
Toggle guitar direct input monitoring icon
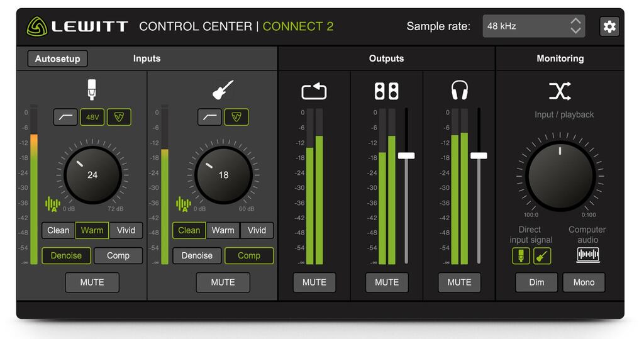click(x=542, y=255)
